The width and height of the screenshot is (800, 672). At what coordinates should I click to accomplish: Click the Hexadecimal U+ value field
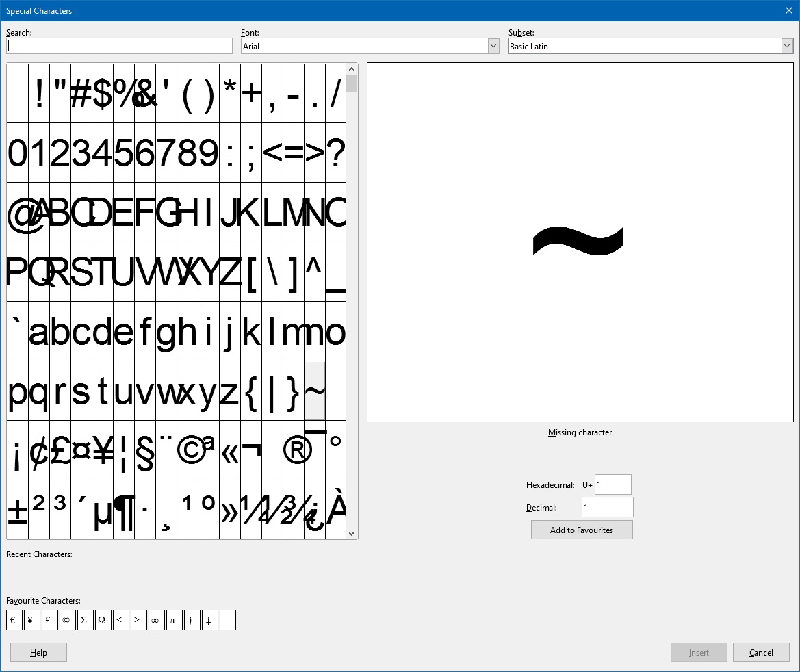tap(612, 484)
